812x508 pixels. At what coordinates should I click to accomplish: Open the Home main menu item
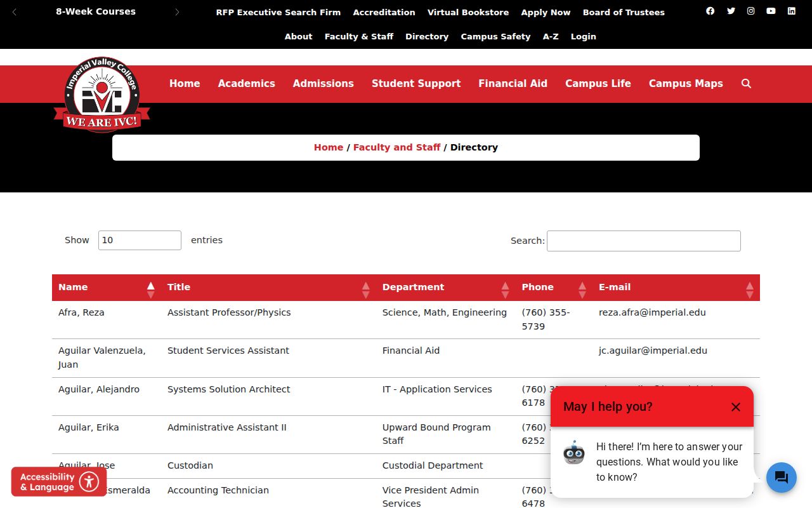click(185, 84)
